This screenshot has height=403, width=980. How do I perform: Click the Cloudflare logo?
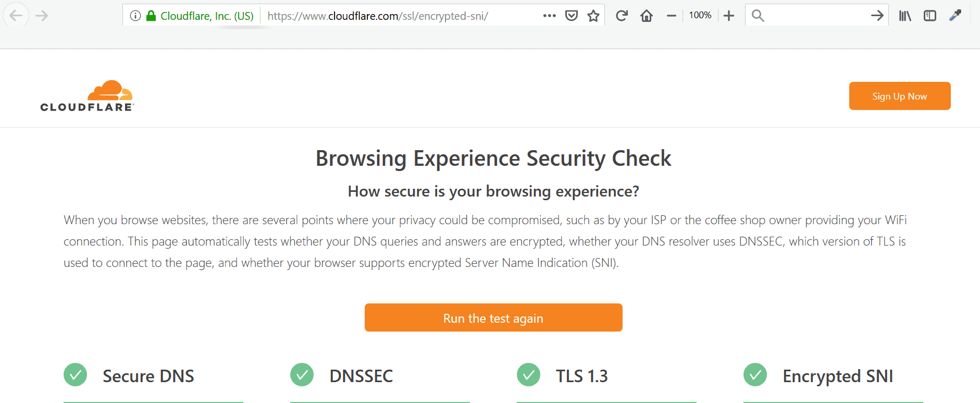88,96
